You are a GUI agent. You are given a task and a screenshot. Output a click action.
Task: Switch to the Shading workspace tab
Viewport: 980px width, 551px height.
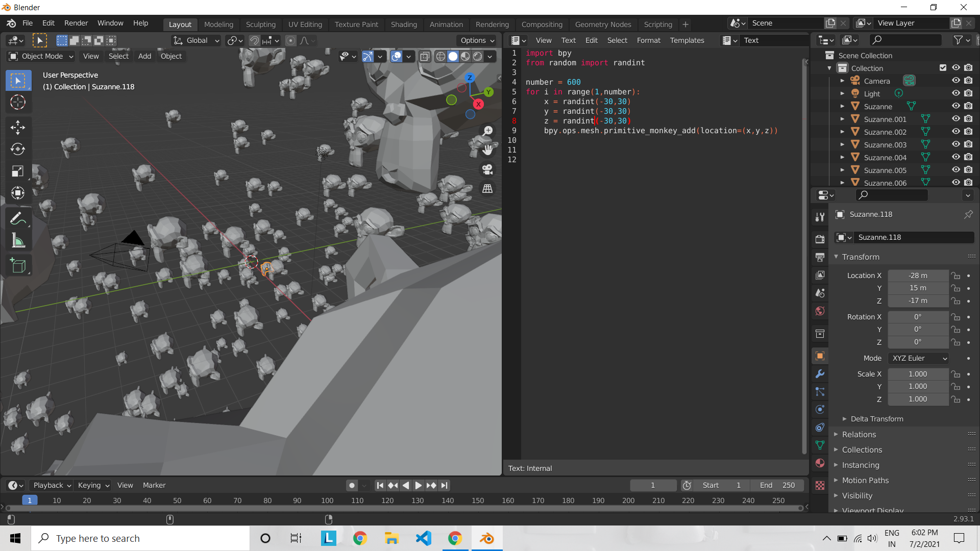click(x=404, y=24)
